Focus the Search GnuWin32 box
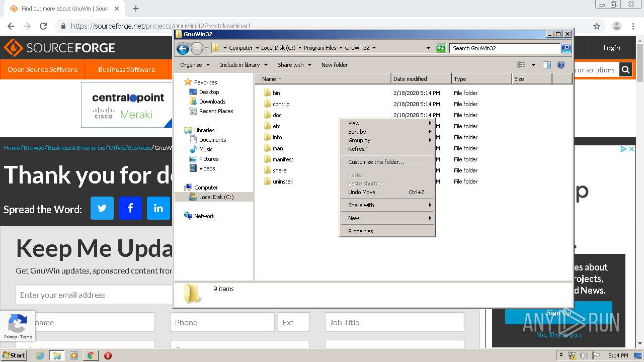 point(505,48)
